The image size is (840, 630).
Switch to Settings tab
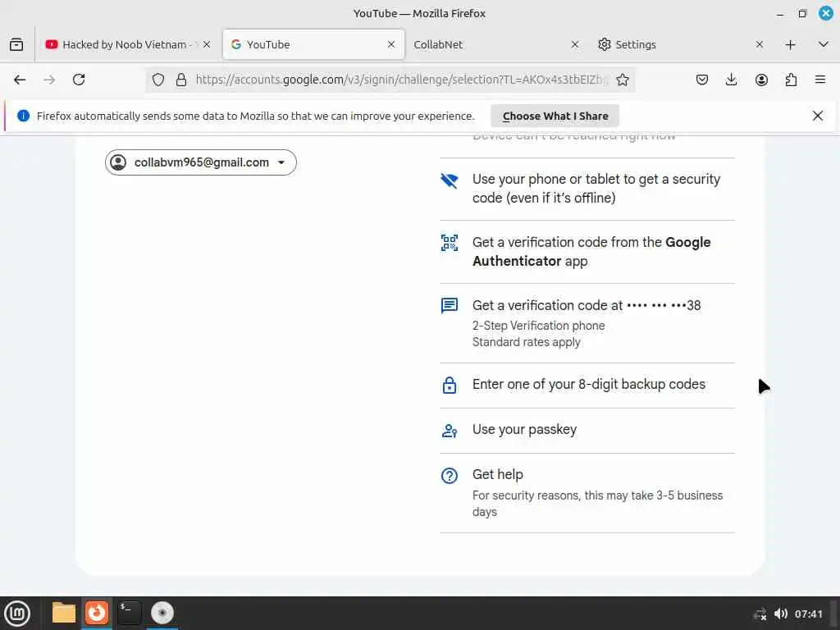680,44
